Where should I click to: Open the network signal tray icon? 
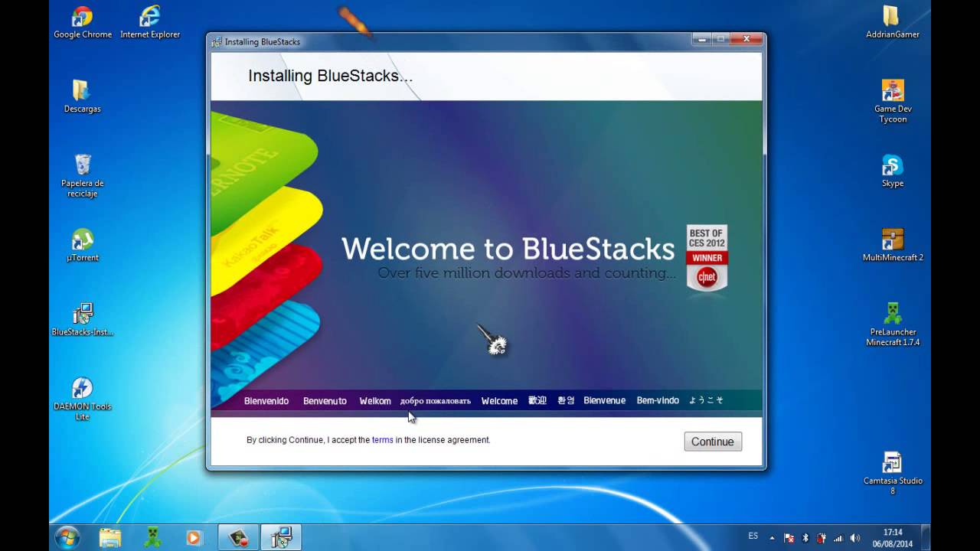tap(838, 538)
